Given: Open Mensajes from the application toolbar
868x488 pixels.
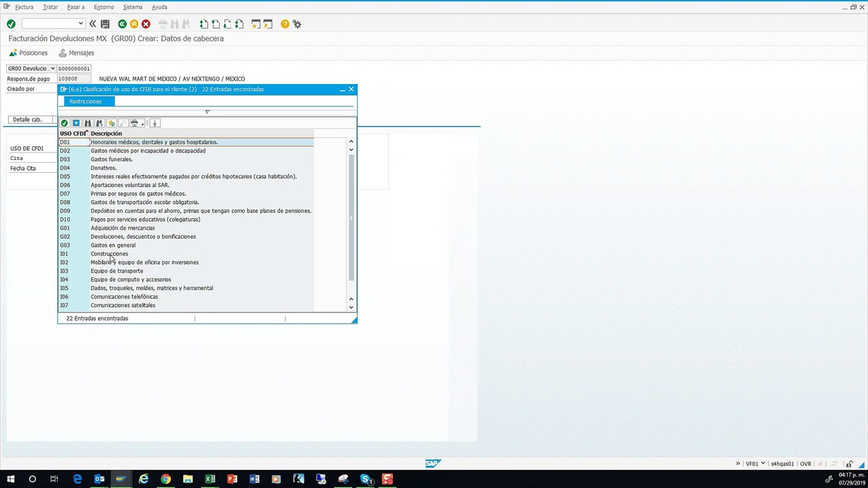Looking at the screenshot, I should (76, 53).
